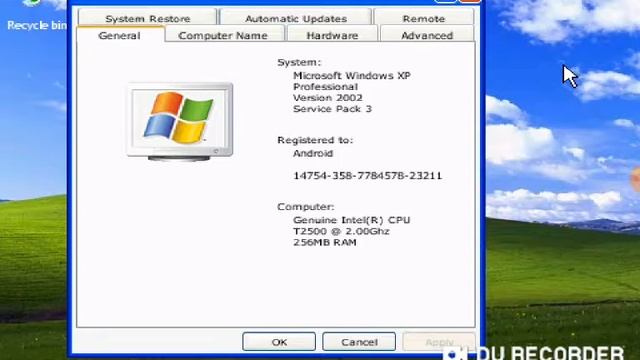Click the 'Version 2002' text

pyautogui.click(x=328, y=98)
